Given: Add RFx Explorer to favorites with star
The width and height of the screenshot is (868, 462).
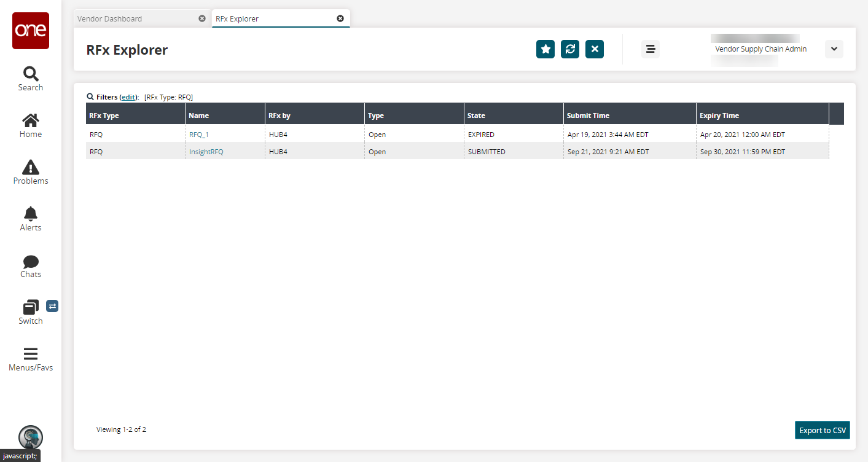Looking at the screenshot, I should click(545, 49).
